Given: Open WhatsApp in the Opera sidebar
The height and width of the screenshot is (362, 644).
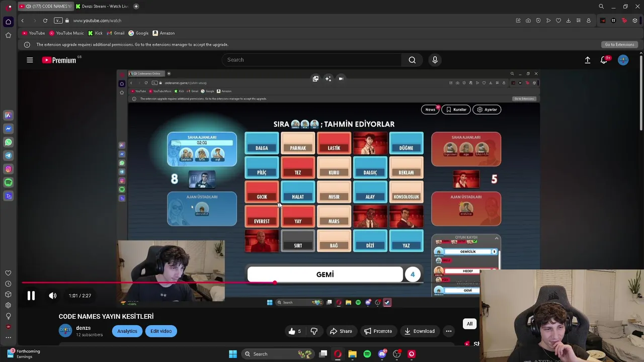Looking at the screenshot, I should click(x=8, y=142).
